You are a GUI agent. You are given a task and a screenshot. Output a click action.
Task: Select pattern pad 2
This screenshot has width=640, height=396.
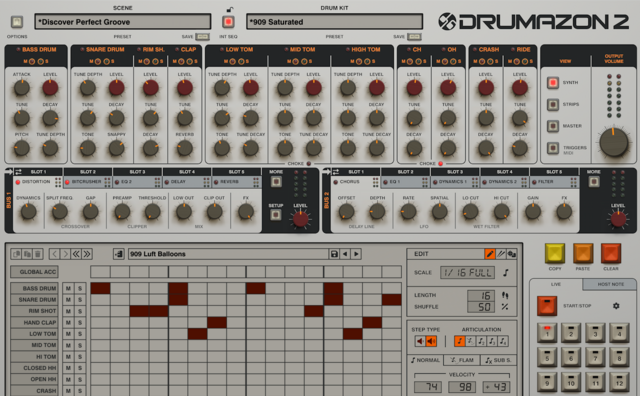(x=571, y=333)
